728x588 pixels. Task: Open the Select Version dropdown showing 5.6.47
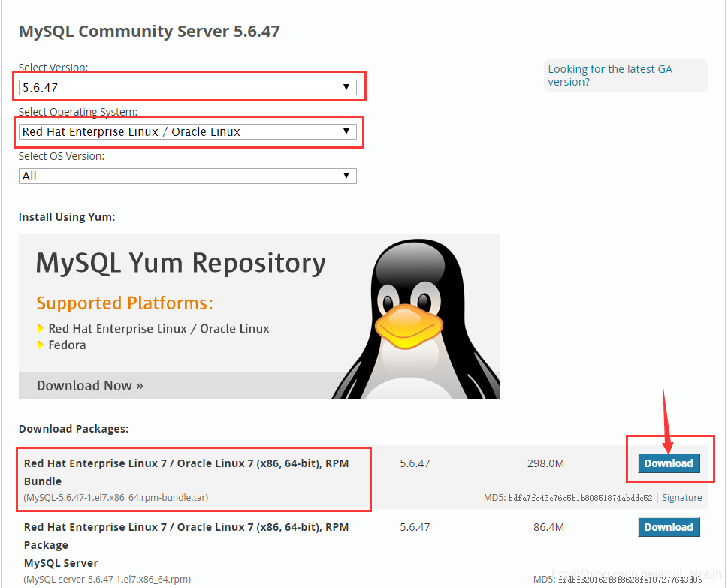(188, 87)
